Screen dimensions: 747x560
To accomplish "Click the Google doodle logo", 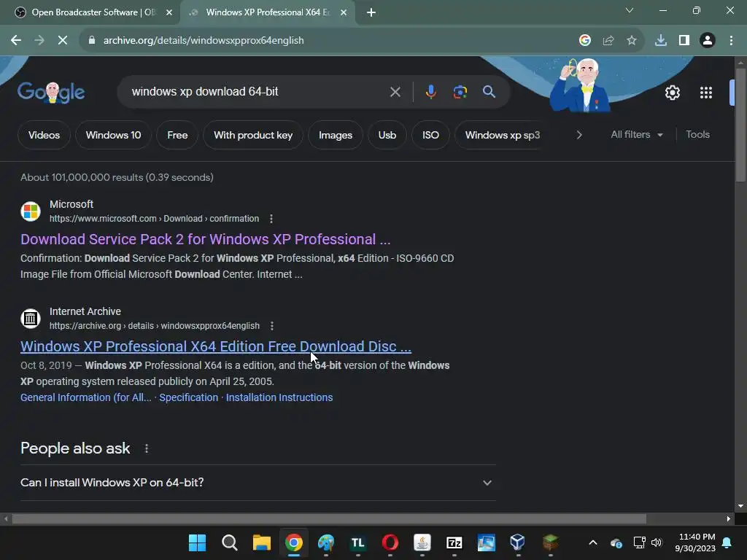I will pyautogui.click(x=51, y=92).
